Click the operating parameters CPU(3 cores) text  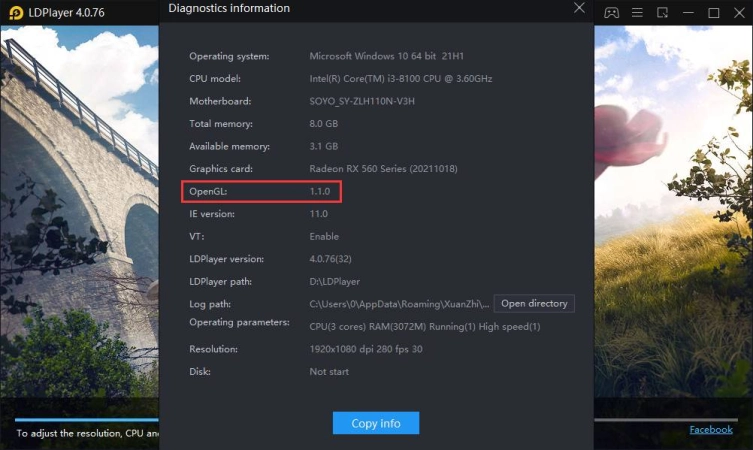(425, 327)
